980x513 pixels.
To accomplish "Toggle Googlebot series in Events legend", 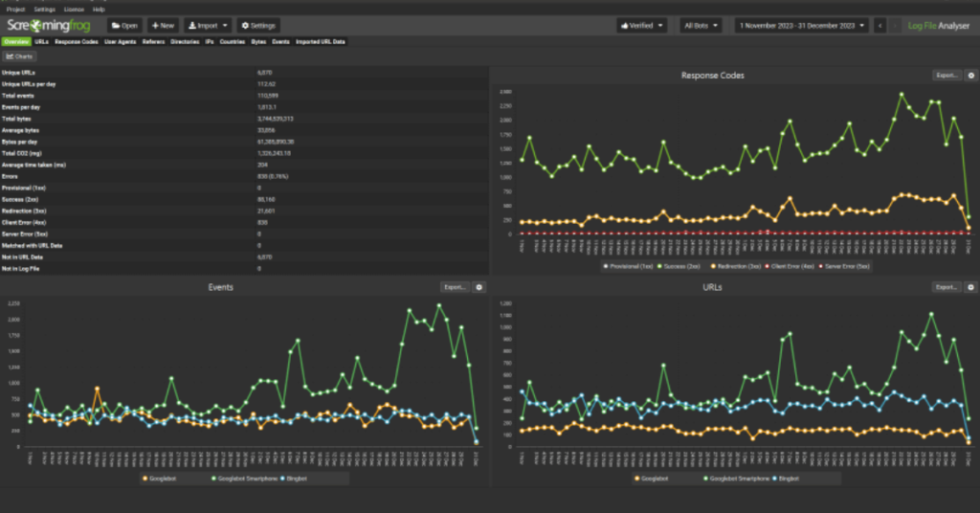I will (160, 479).
